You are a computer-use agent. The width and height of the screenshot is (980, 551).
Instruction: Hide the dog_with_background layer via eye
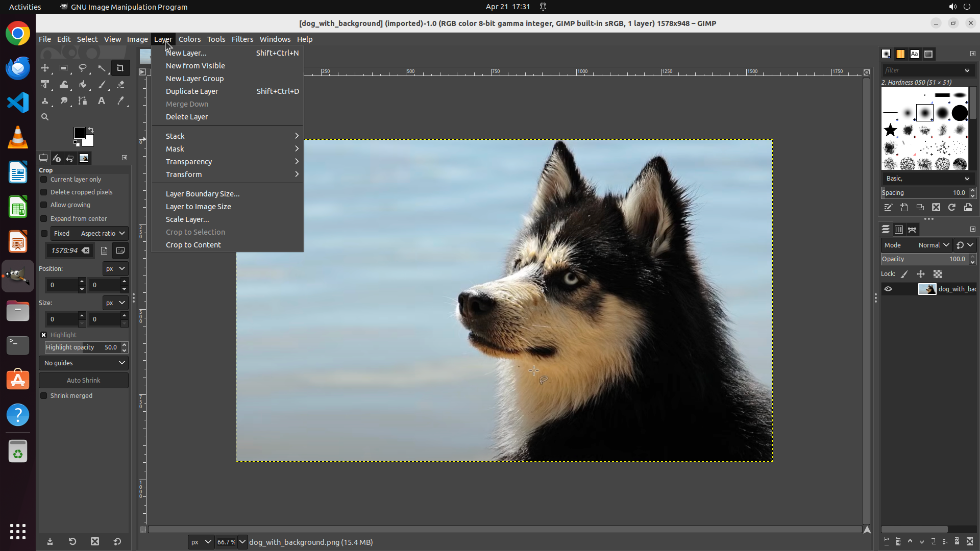[x=888, y=289]
